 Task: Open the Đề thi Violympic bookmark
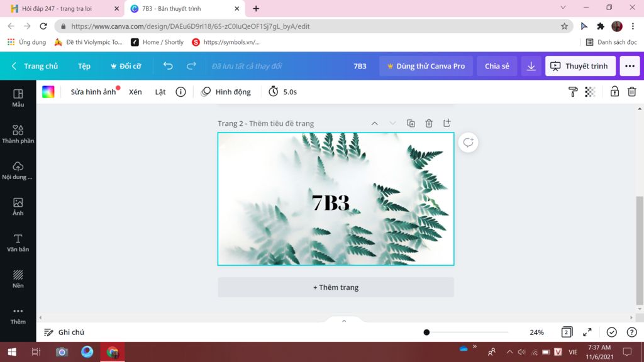pyautogui.click(x=89, y=42)
